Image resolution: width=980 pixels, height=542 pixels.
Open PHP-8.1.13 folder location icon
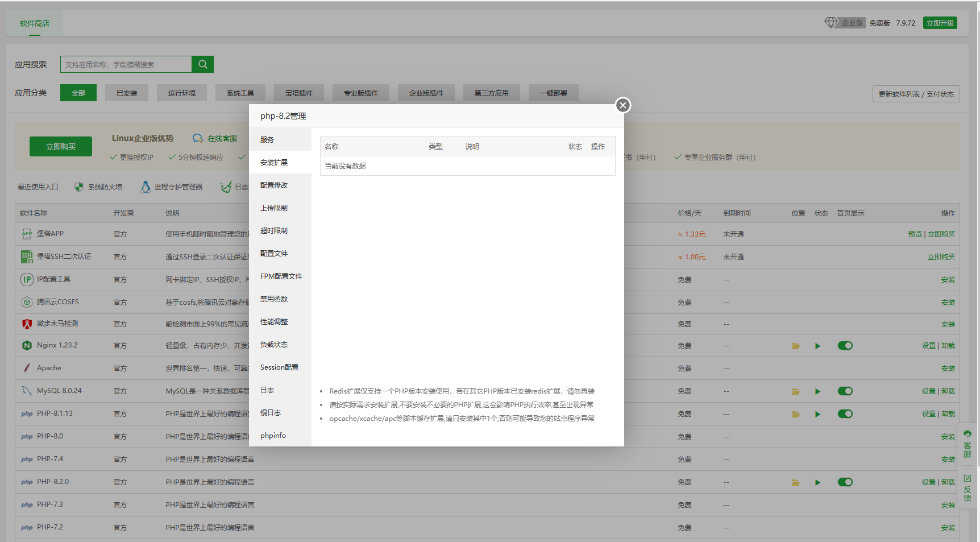point(796,414)
